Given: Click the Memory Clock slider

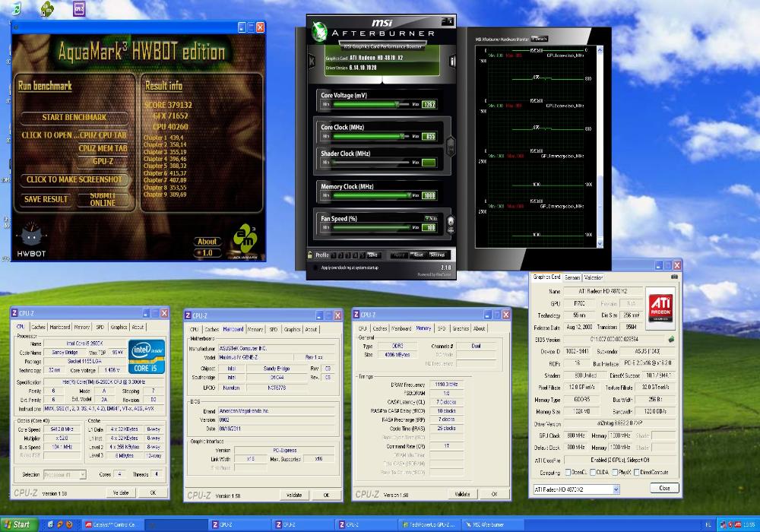Looking at the screenshot, I should tap(372, 195).
